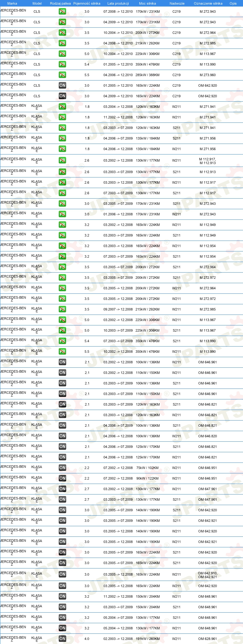Click the Oznaczenie silnika column header

208,3
